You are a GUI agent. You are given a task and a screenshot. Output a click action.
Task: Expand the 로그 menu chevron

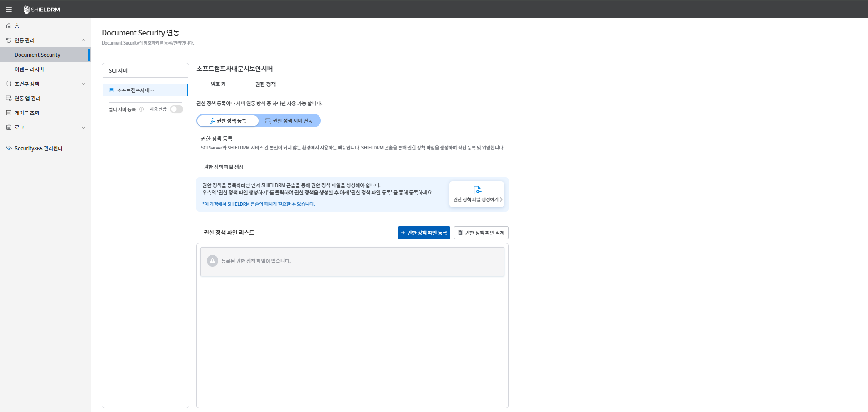83,128
